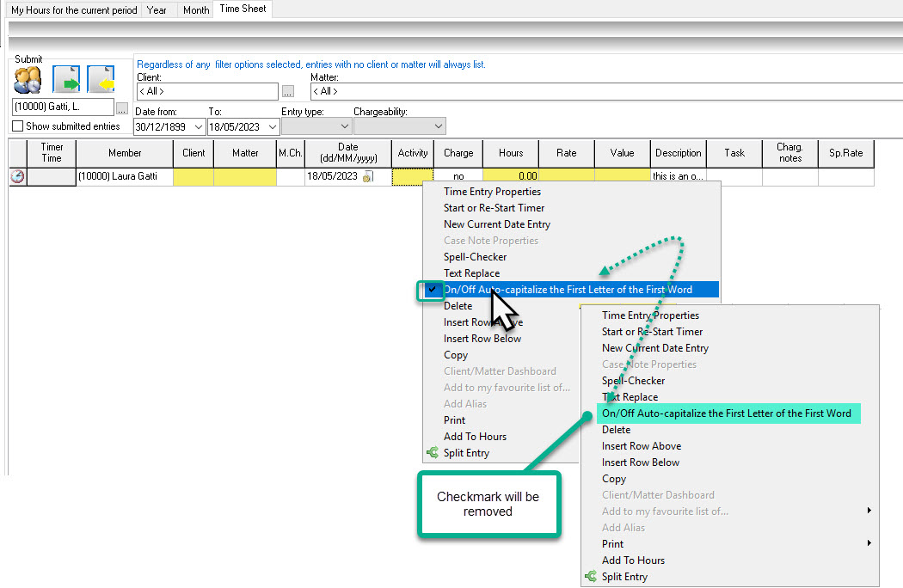The height and width of the screenshot is (588, 903).
Task: Click the ellipsis button beside the Gatti, L. member field
Action: (x=121, y=107)
